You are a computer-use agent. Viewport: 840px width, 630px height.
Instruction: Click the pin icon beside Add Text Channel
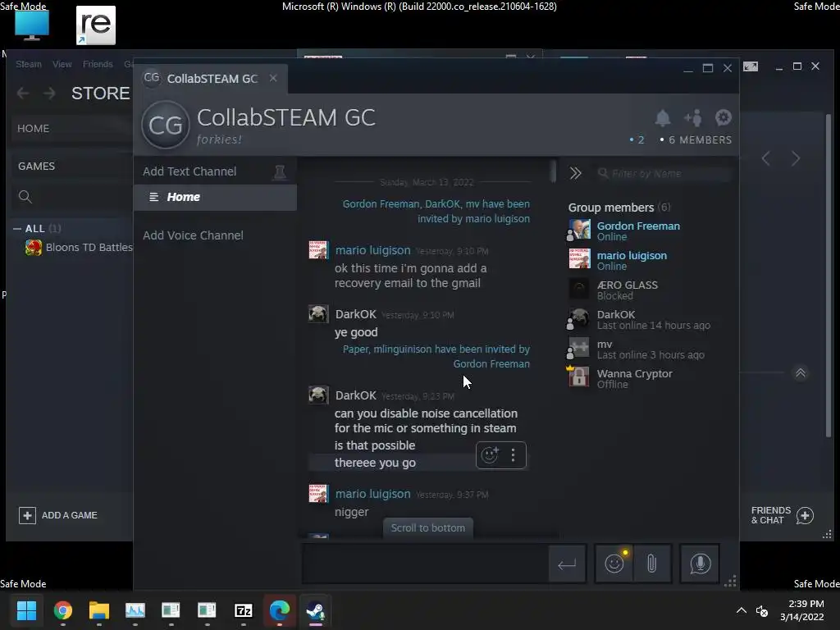coord(280,172)
